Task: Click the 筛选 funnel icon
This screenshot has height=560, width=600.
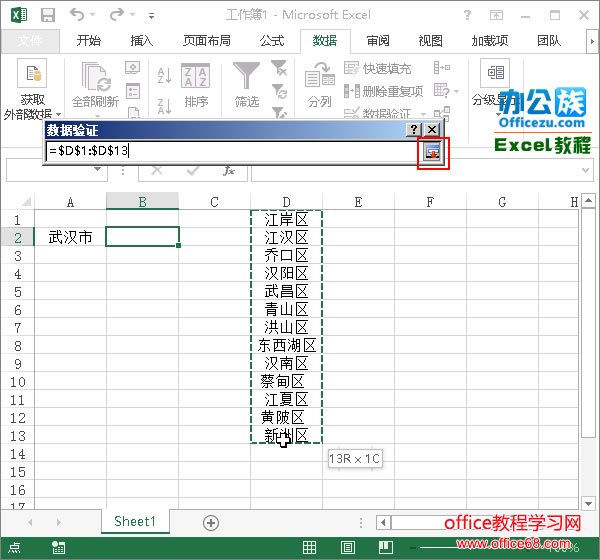Action: pyautogui.click(x=246, y=76)
